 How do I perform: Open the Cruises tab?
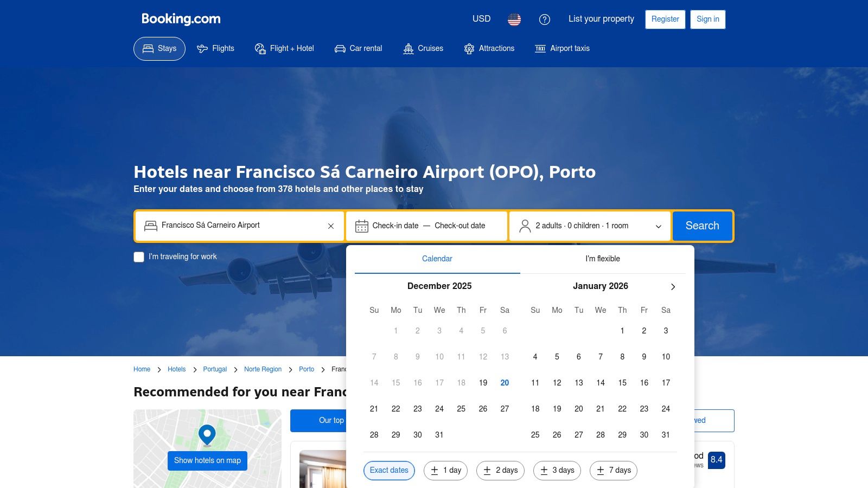click(423, 49)
